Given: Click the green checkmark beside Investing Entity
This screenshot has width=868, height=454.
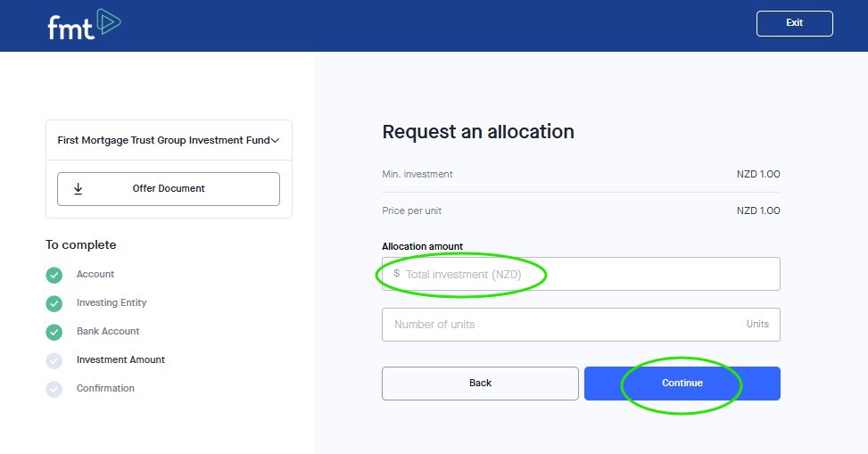Looking at the screenshot, I should (54, 303).
